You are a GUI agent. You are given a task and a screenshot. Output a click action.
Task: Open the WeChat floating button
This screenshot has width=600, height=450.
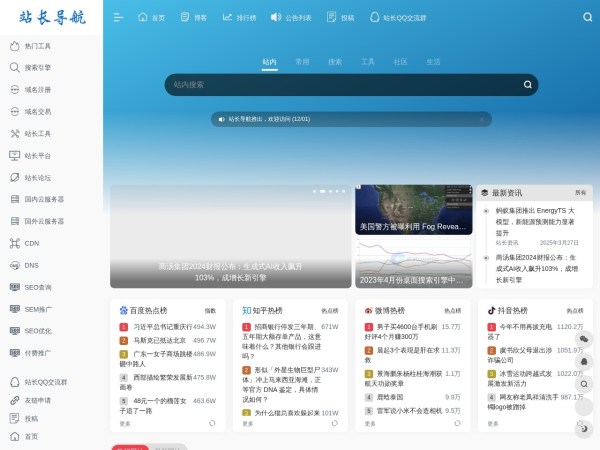[584, 339]
